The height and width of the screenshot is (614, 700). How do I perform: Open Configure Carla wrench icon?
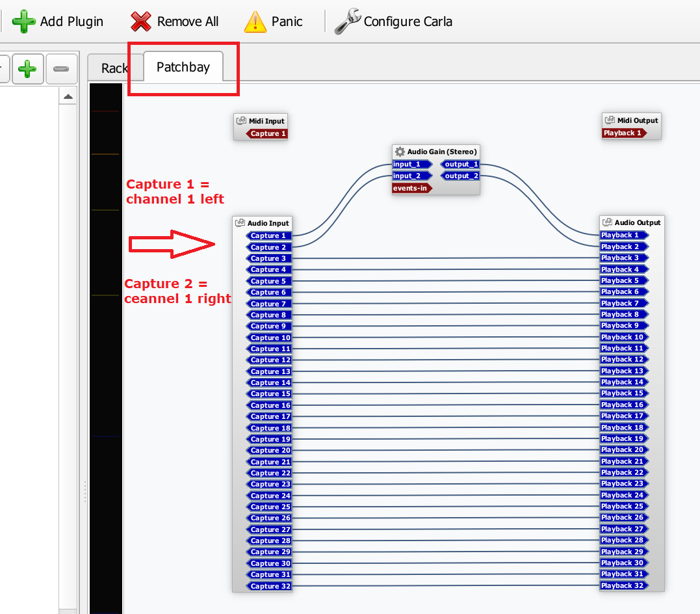pos(347,21)
